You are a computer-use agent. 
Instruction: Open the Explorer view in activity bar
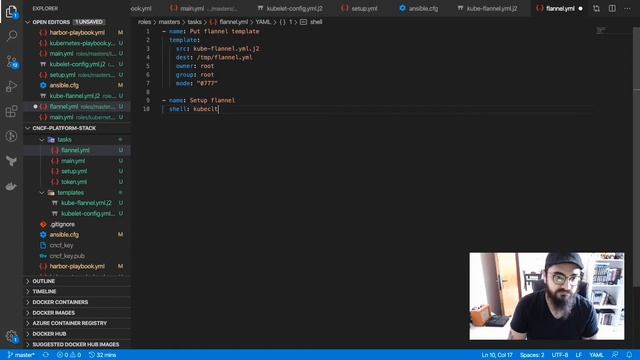tap(11, 12)
